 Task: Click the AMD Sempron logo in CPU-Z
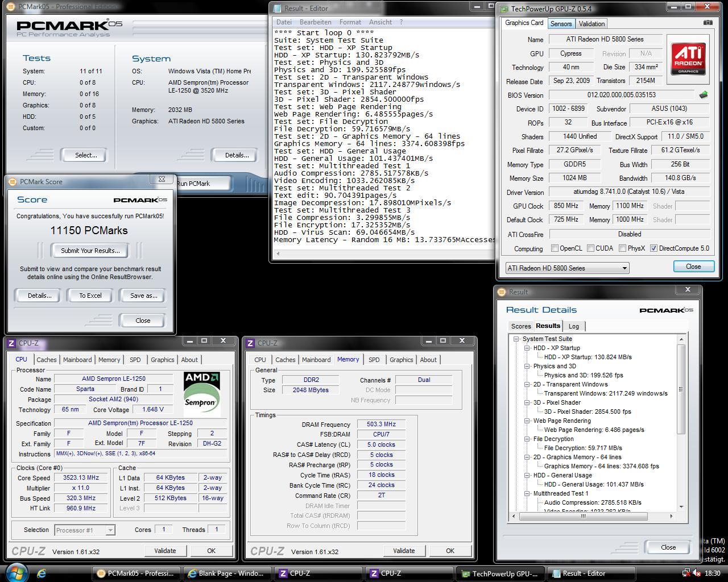pos(201,393)
